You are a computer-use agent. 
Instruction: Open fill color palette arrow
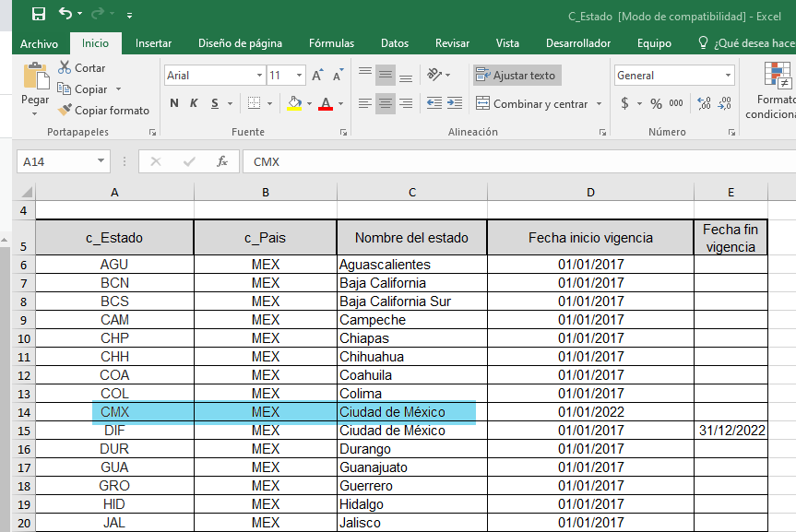310,103
